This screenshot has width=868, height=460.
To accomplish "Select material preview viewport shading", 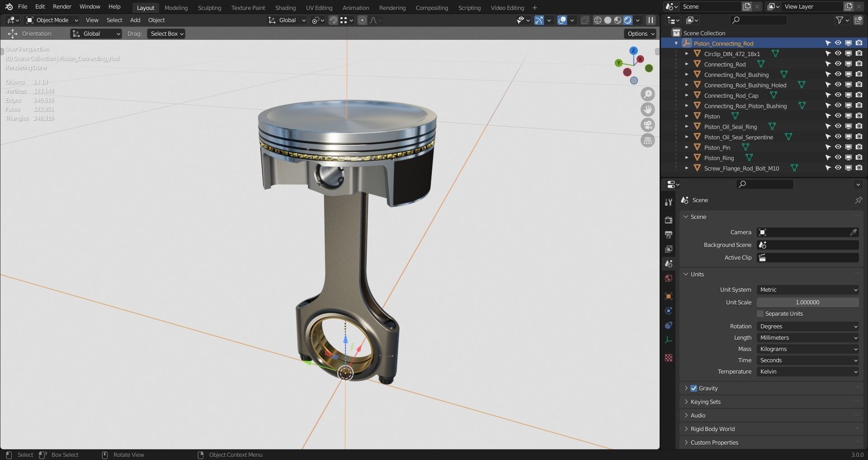I will pos(618,20).
